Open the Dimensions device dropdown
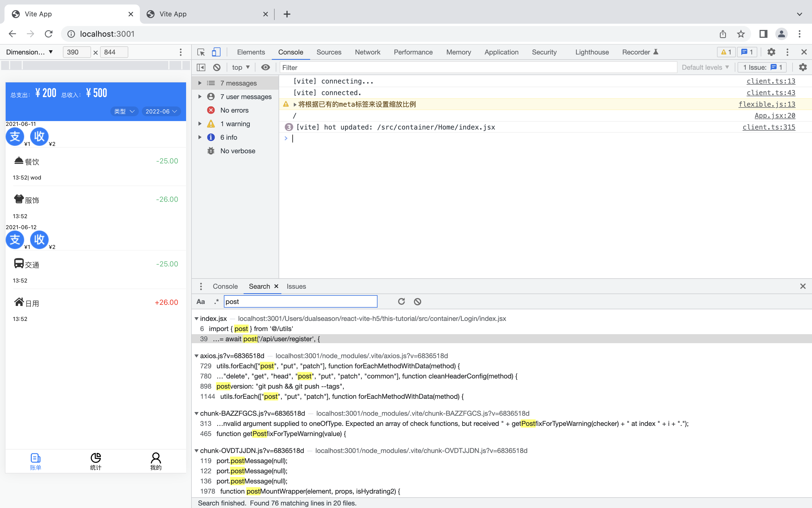 click(x=30, y=52)
